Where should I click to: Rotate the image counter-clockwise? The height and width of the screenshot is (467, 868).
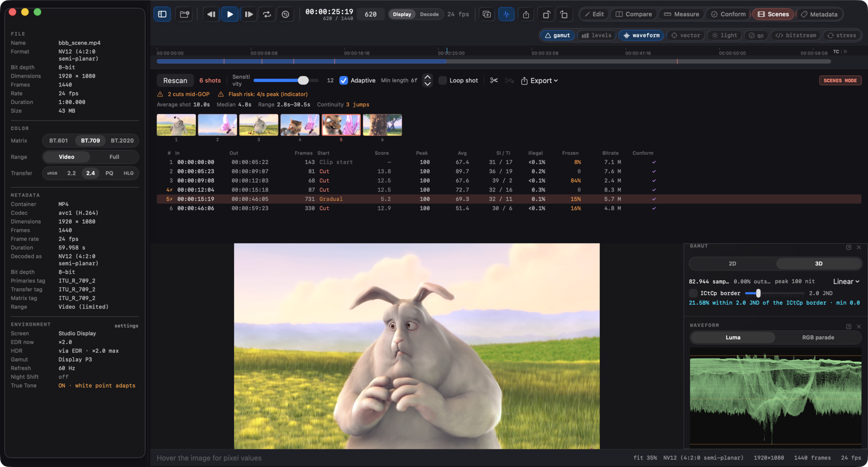click(x=564, y=14)
